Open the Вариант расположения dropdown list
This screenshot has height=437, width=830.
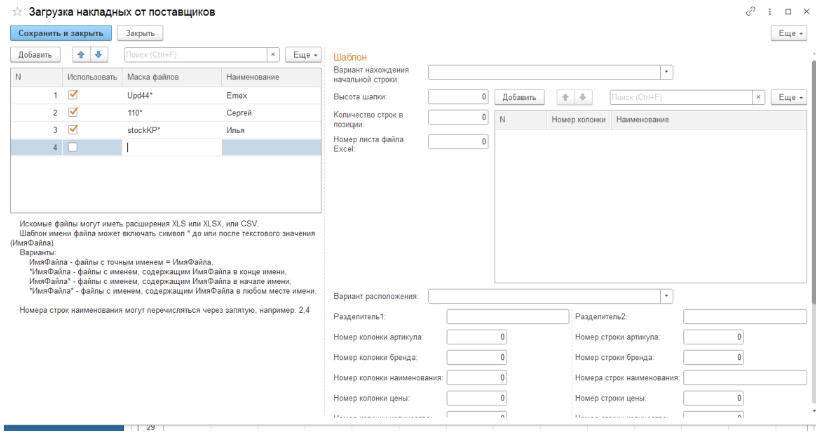coord(667,296)
